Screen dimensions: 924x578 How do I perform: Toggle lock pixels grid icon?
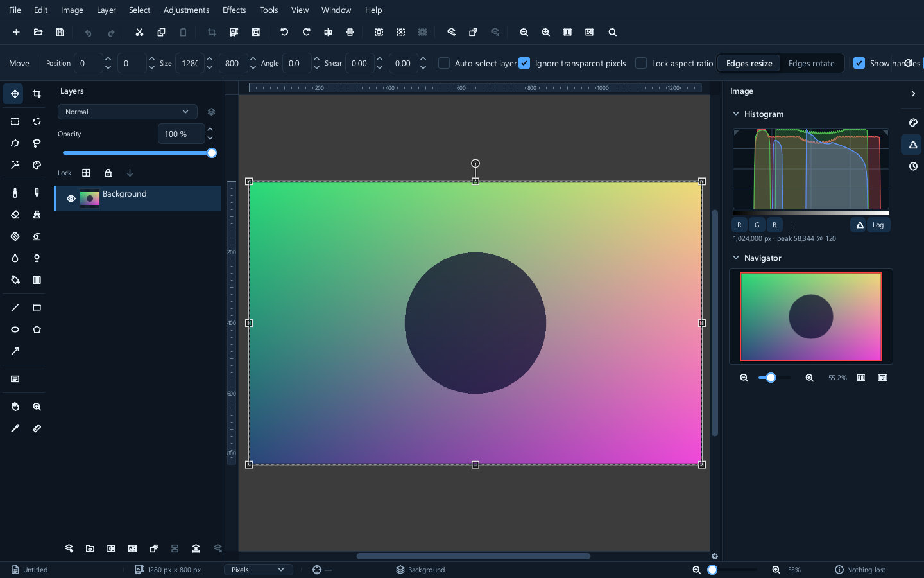tap(86, 173)
